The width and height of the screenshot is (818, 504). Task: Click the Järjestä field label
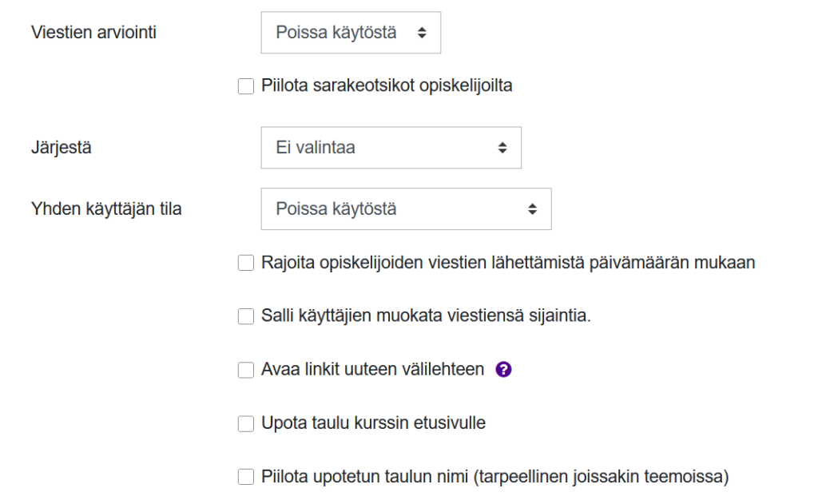[x=61, y=148]
